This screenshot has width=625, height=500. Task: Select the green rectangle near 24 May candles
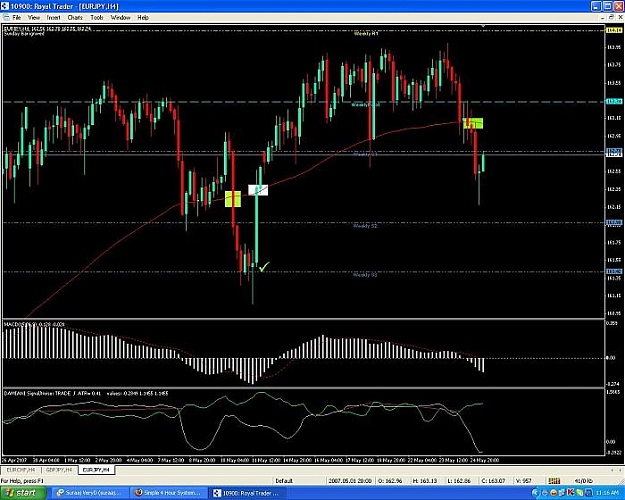(x=473, y=123)
